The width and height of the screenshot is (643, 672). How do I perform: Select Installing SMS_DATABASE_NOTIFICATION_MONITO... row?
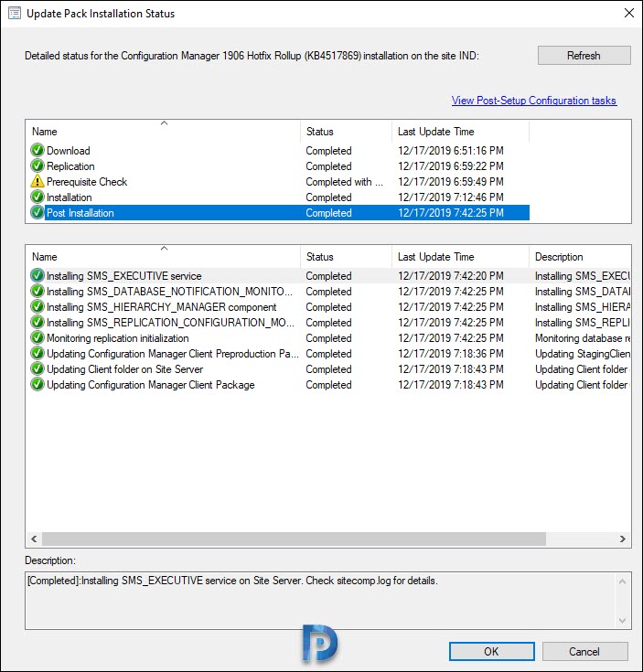329,292
